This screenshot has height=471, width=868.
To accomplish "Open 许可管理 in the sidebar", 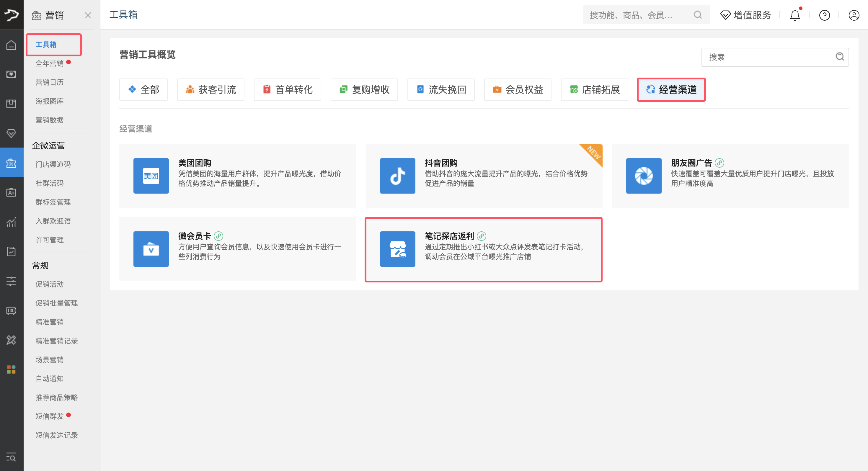I will pos(50,240).
